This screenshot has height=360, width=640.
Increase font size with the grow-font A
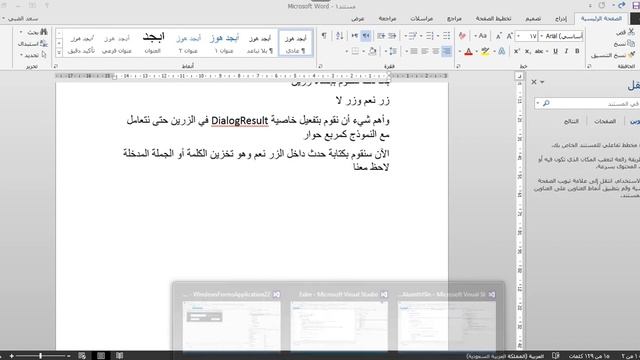[510, 36]
